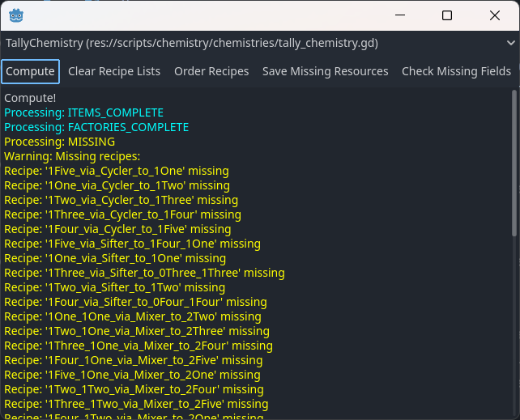Select '1One_1One_via_Mixer_to_2Two' line
The height and width of the screenshot is (420, 520).
[133, 316]
